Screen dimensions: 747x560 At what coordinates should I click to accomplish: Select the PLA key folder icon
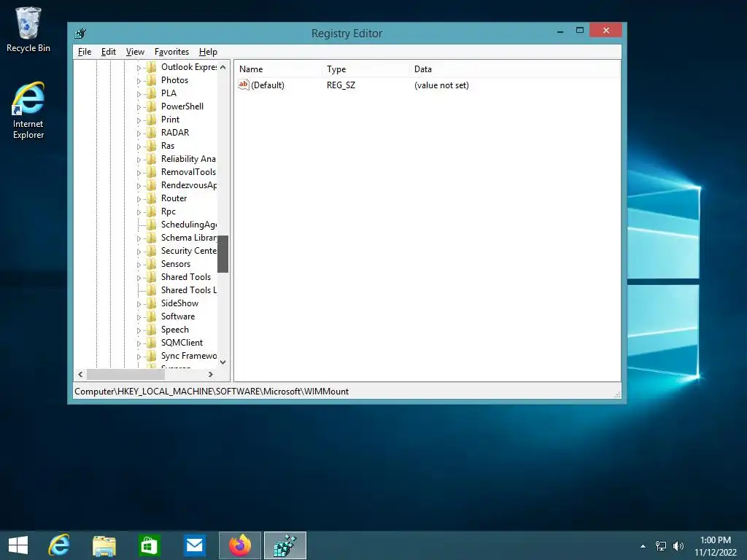tap(152, 93)
